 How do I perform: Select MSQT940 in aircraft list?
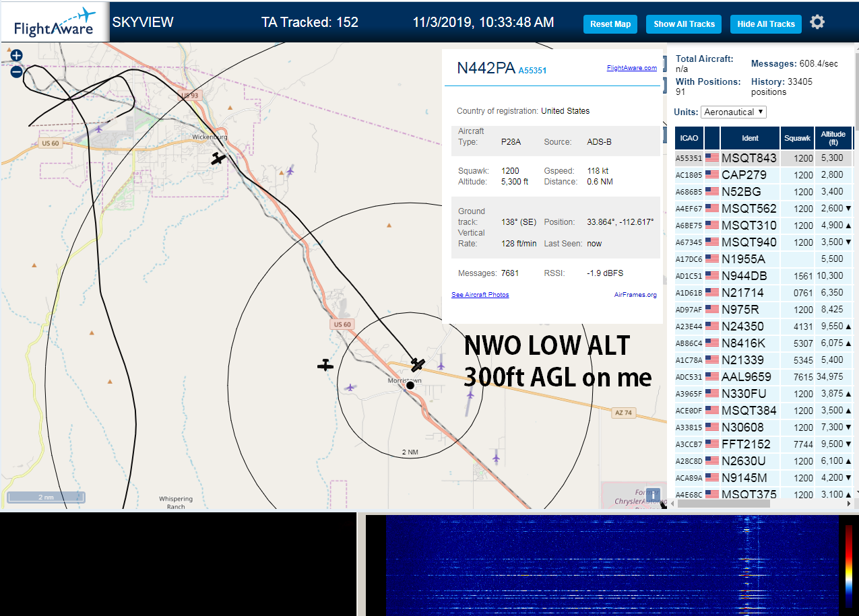tap(749, 242)
